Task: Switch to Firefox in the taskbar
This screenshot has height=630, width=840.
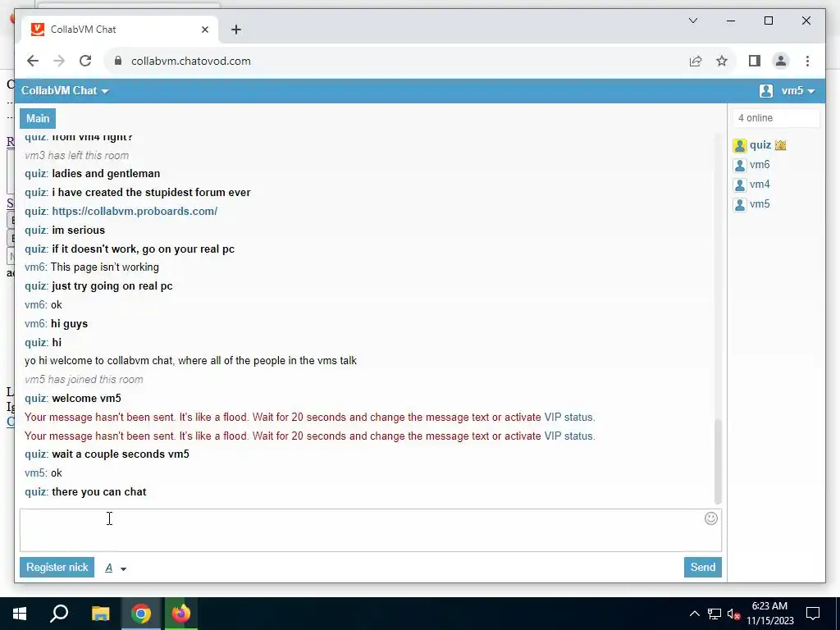Action: [181, 614]
